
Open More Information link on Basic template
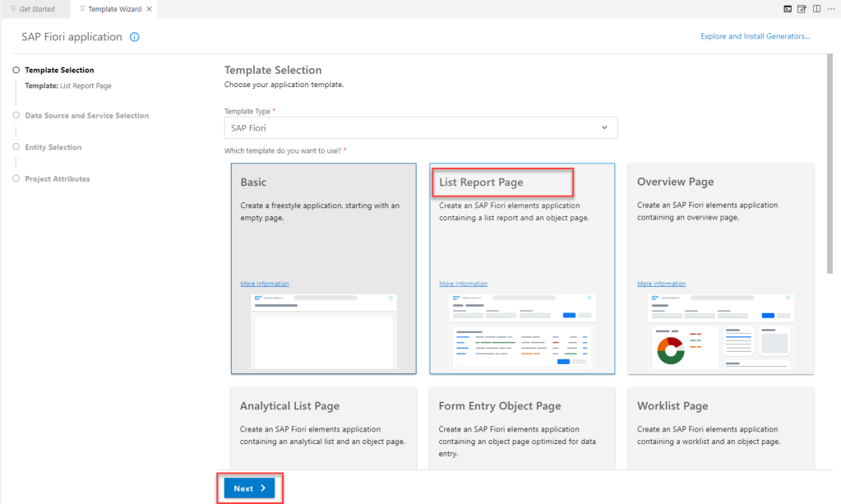pyautogui.click(x=265, y=284)
